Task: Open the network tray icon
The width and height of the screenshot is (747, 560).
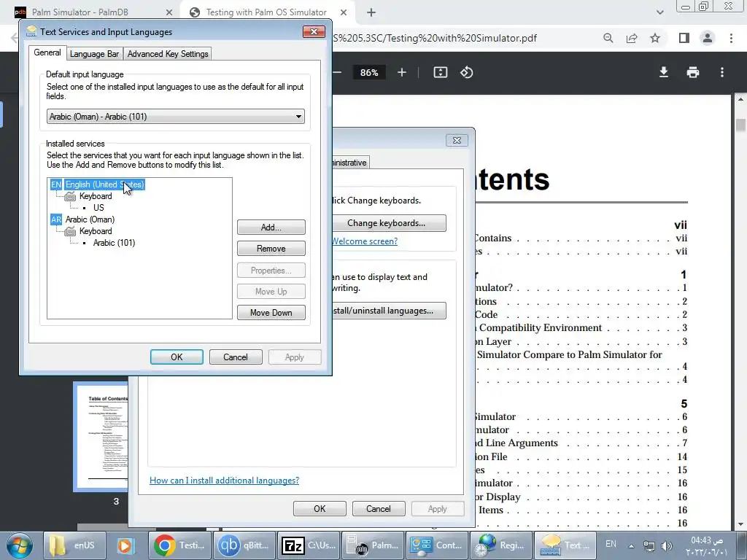Action: click(x=649, y=546)
